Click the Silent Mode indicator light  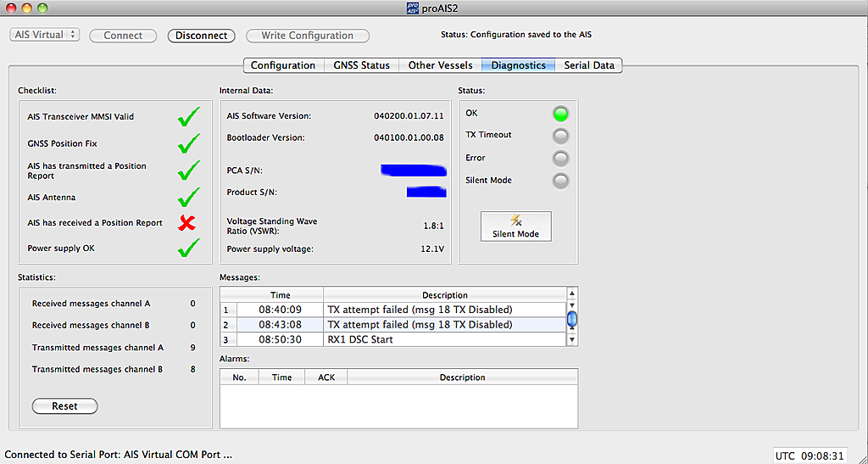pyautogui.click(x=561, y=181)
